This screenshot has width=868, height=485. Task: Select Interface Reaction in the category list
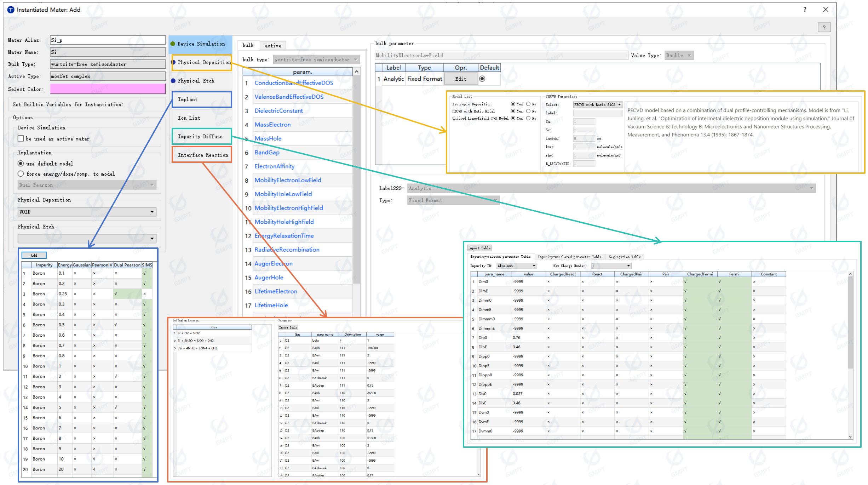[x=202, y=155]
